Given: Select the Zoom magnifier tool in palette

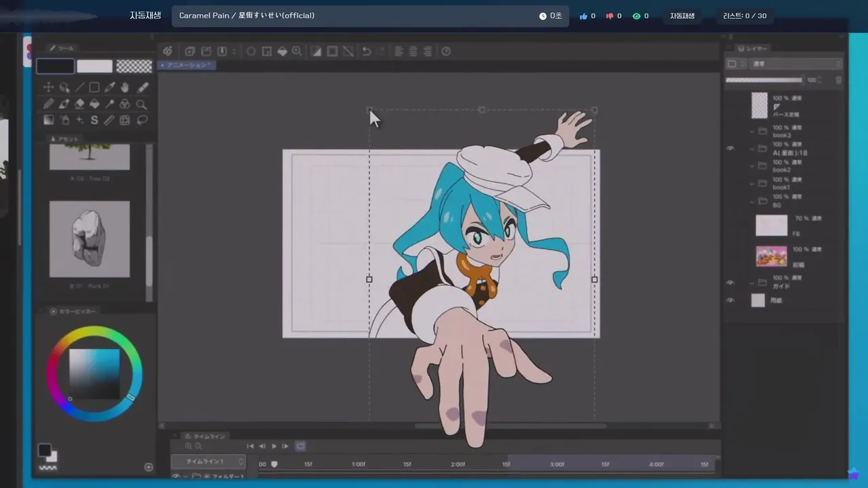Looking at the screenshot, I should 141,104.
